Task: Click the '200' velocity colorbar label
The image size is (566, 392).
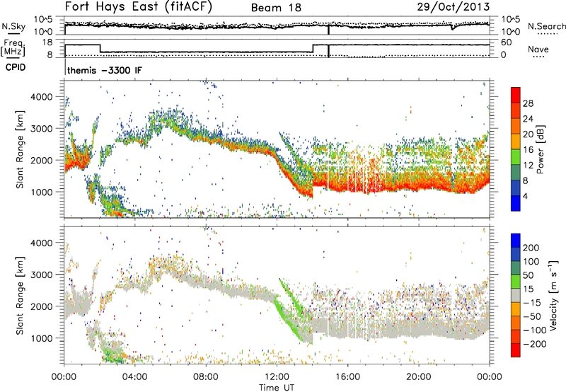Action: 531,248
